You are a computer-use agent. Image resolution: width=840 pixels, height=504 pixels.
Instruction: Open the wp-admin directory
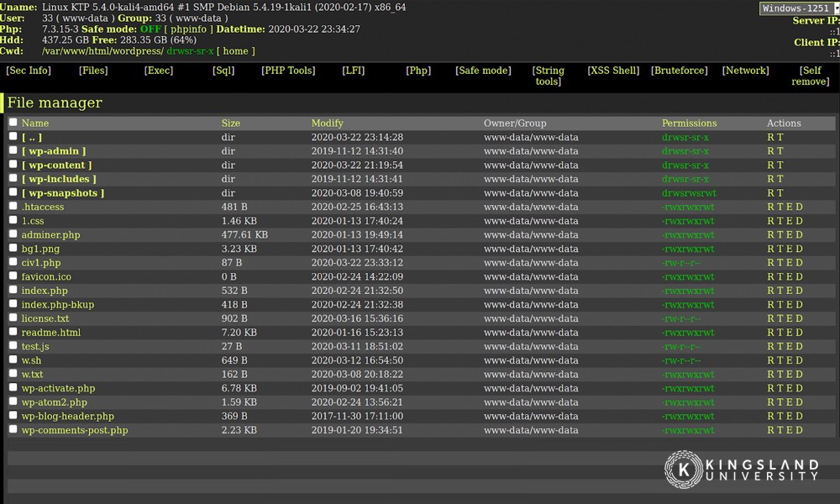[x=54, y=151]
